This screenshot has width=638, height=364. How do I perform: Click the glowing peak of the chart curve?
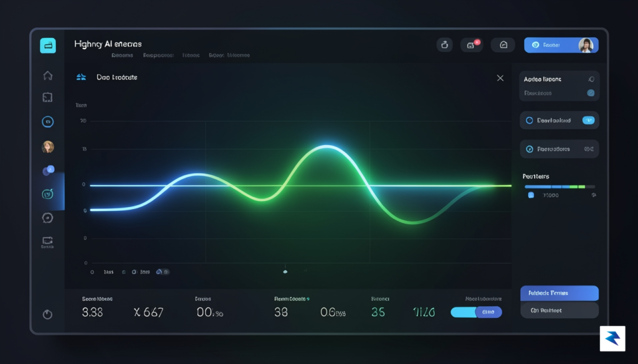[x=328, y=147]
